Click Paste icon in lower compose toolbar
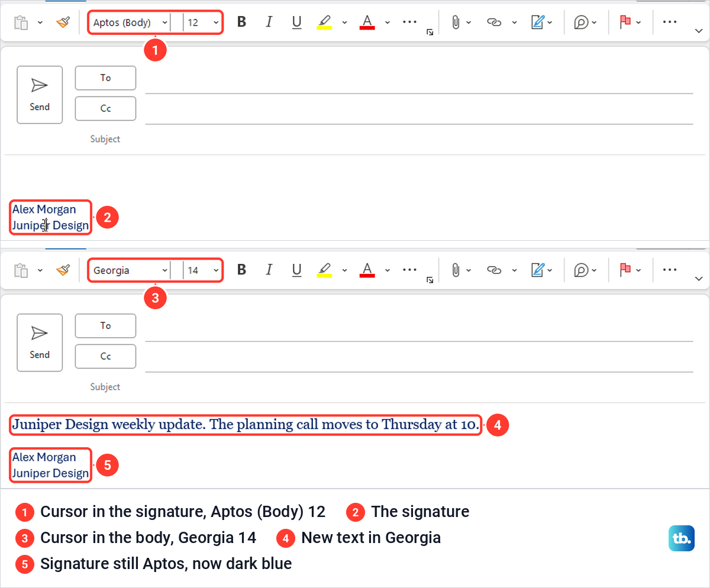The height and width of the screenshot is (588, 710). tap(21, 270)
